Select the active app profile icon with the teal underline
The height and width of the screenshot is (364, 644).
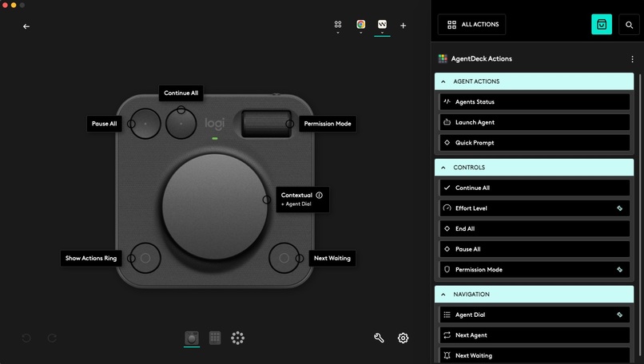point(382,24)
